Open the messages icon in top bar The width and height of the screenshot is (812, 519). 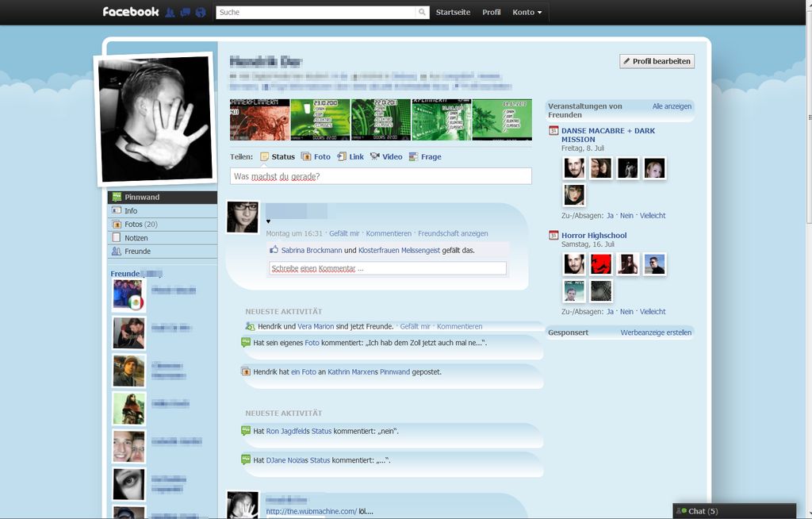[x=185, y=12]
